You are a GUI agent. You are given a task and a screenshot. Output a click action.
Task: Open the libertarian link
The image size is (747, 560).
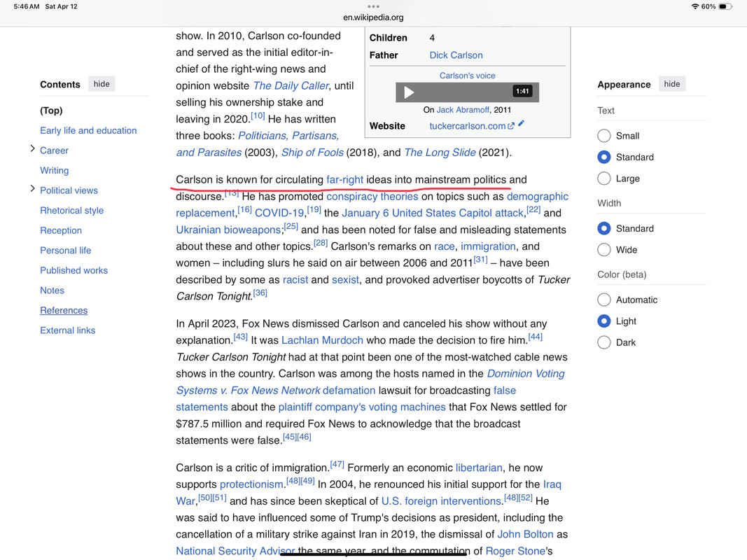pos(479,468)
